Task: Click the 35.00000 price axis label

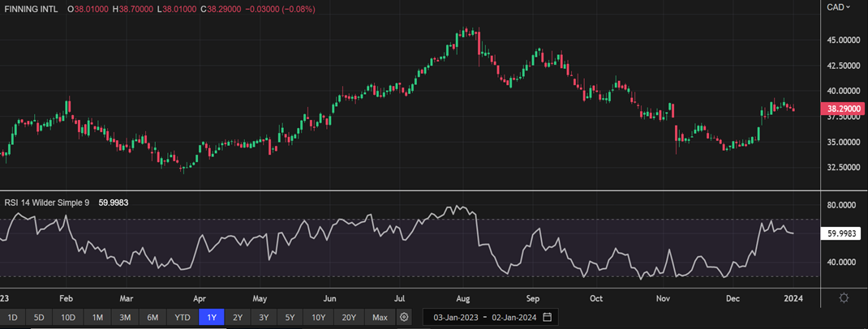Action: pyautogui.click(x=843, y=142)
